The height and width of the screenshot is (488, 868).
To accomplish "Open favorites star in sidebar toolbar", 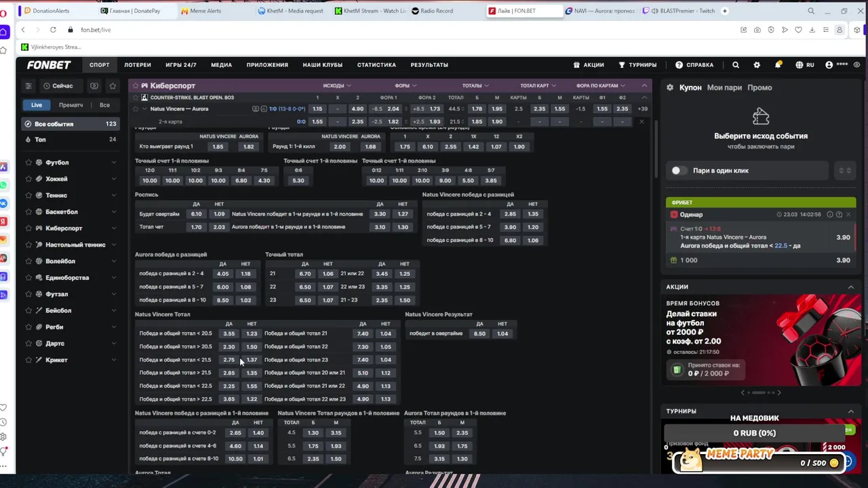I will coord(113,86).
